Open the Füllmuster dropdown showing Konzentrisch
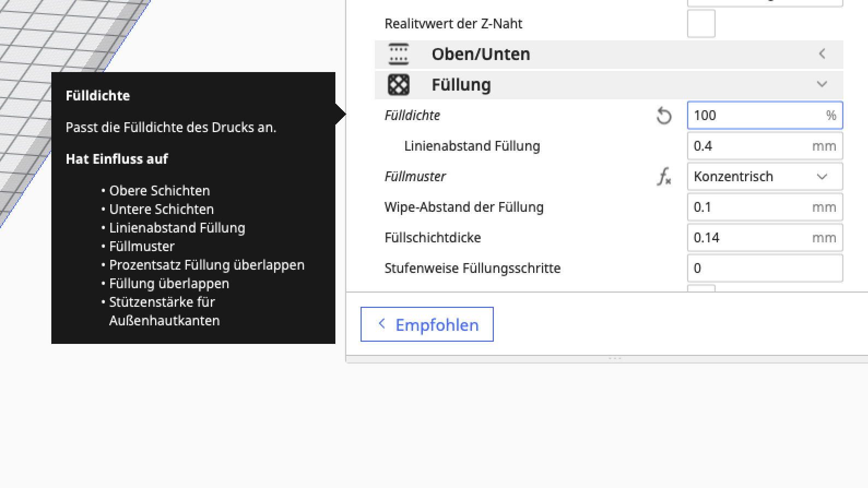The height and width of the screenshot is (488, 868). click(x=764, y=177)
